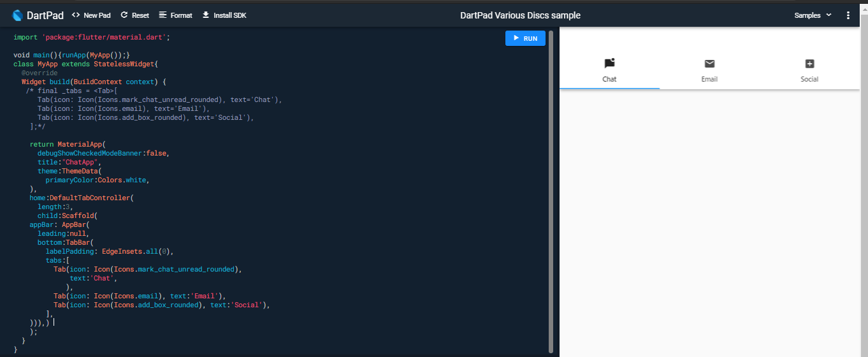The image size is (868, 357).
Task: Click the uncommented Icons.email Tab line
Action: click(x=140, y=296)
